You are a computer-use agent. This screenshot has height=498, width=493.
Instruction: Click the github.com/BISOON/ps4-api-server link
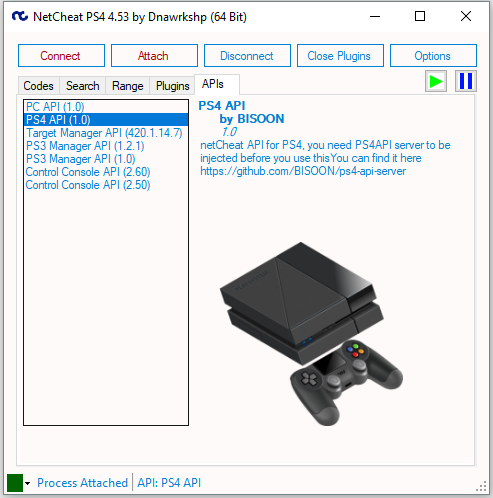303,171
